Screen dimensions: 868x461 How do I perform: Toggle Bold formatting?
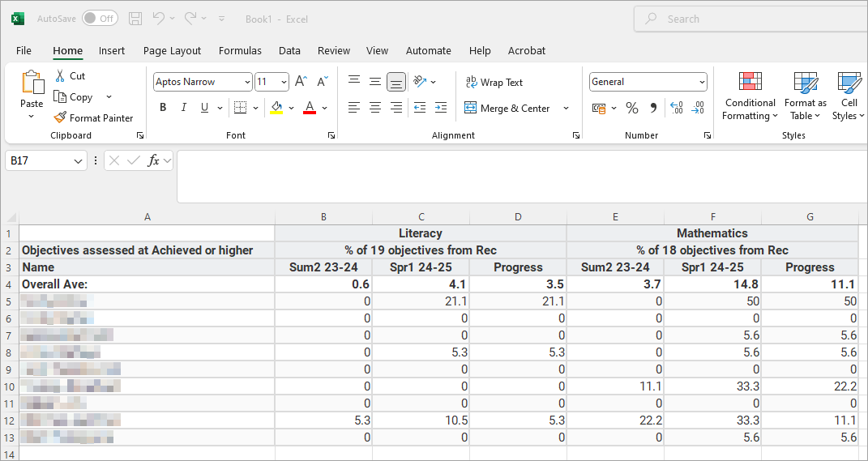tap(163, 108)
